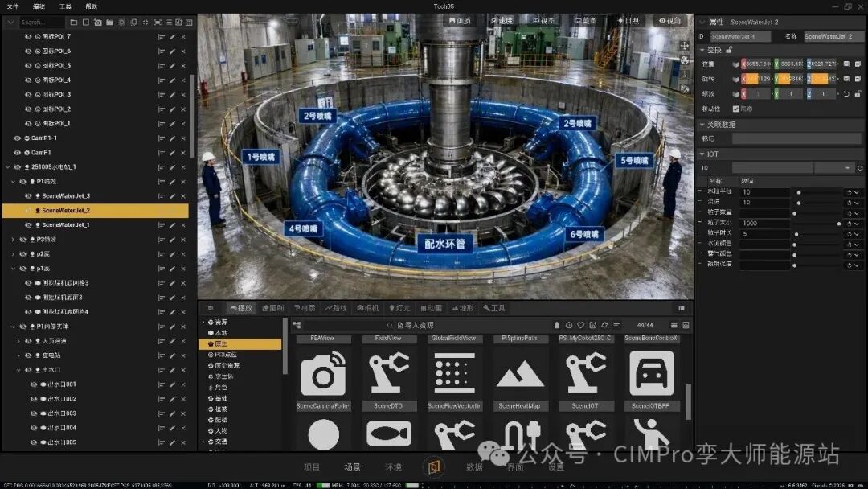Viewport: 868px width, 489px height.
Task: Toggle visibility of POI_7 row
Action: pos(28,36)
